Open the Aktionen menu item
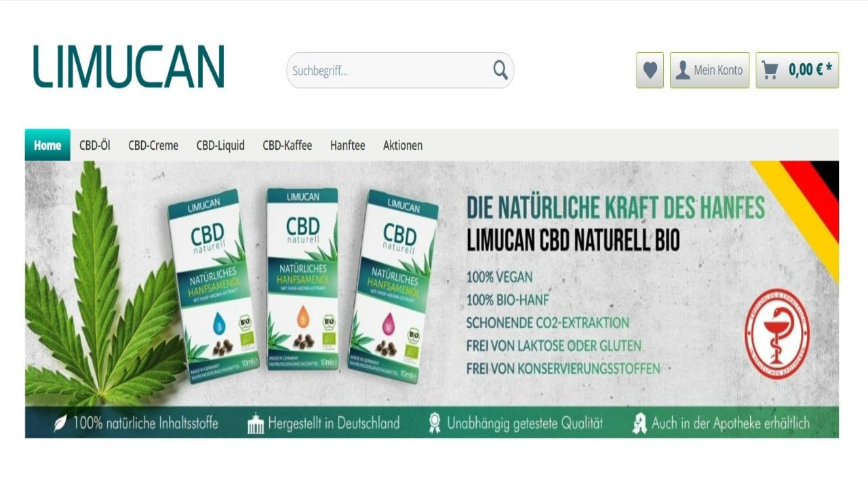 click(x=403, y=145)
